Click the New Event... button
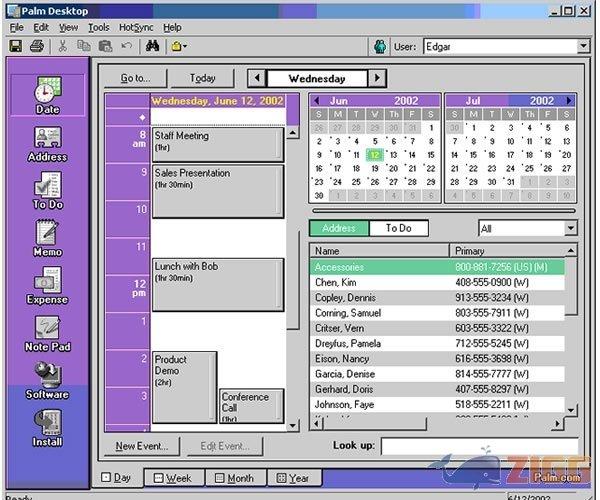The image size is (600, 500). [x=142, y=446]
